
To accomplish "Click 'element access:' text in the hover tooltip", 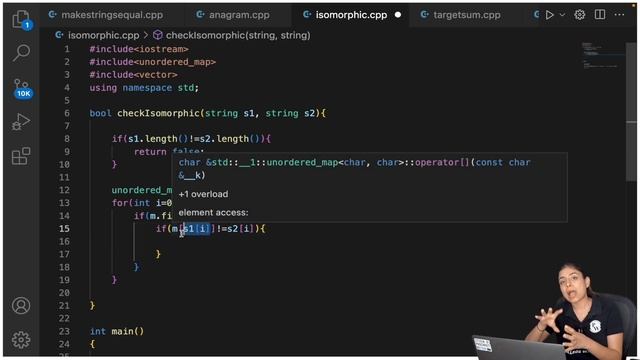I will [x=213, y=213].
